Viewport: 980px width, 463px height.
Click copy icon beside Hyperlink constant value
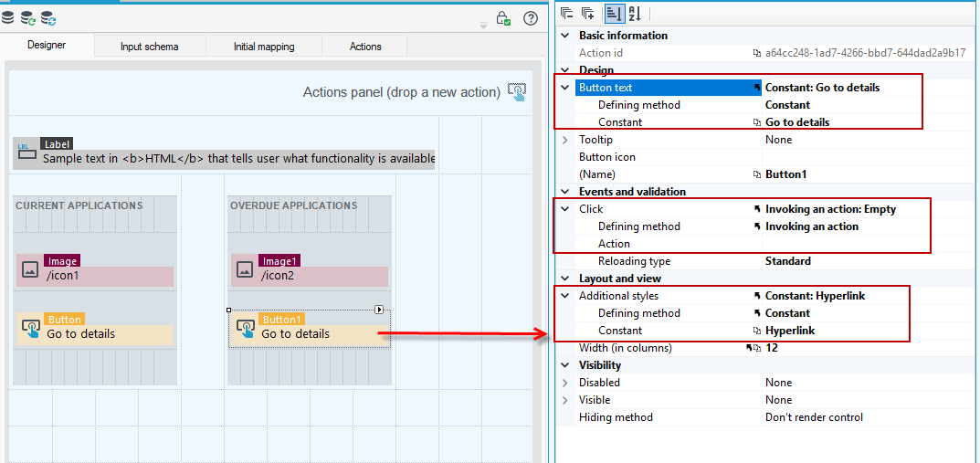pos(757,331)
